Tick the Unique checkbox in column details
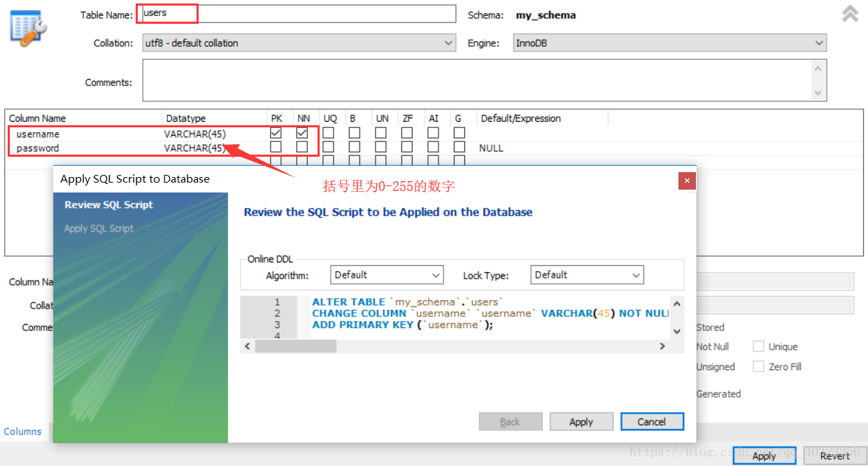The height and width of the screenshot is (466, 868). point(758,346)
